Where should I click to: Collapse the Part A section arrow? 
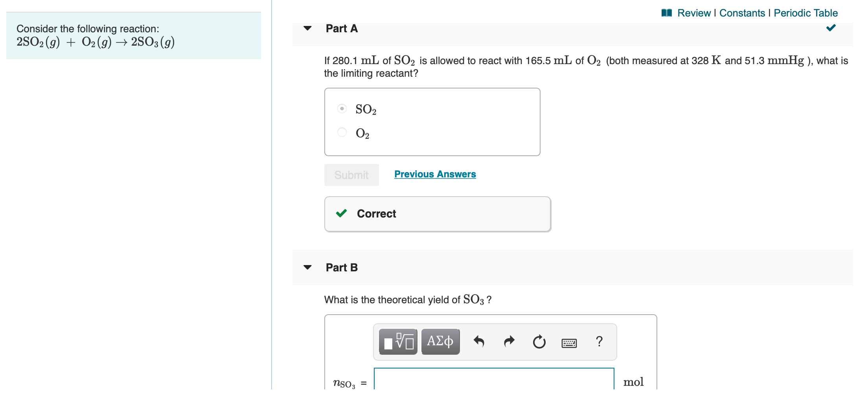307,28
